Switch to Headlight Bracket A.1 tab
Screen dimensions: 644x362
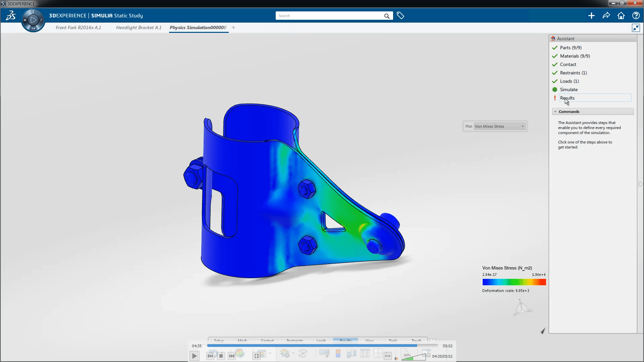click(139, 27)
